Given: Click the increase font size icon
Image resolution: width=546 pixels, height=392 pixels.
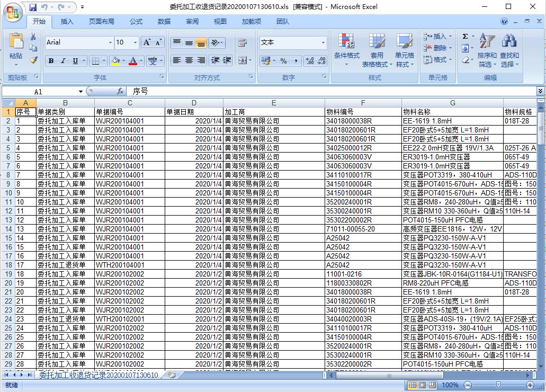Looking at the screenshot, I should pos(147,42).
